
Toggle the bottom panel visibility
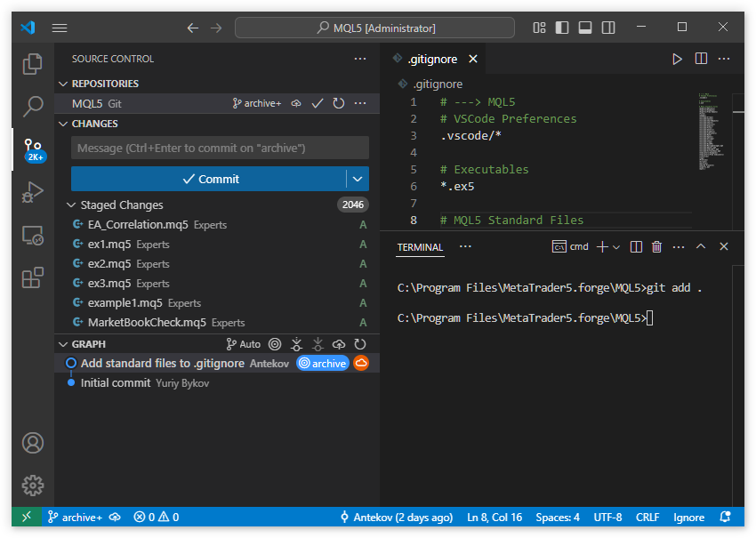point(585,28)
